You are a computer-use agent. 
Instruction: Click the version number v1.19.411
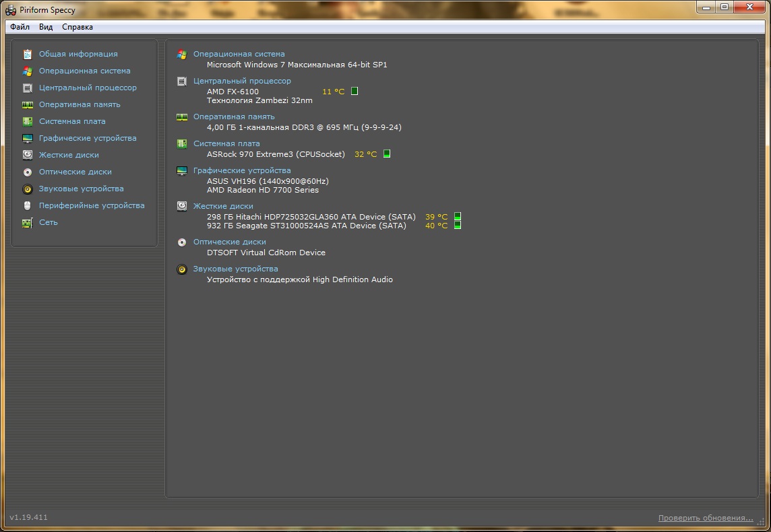coord(28,517)
